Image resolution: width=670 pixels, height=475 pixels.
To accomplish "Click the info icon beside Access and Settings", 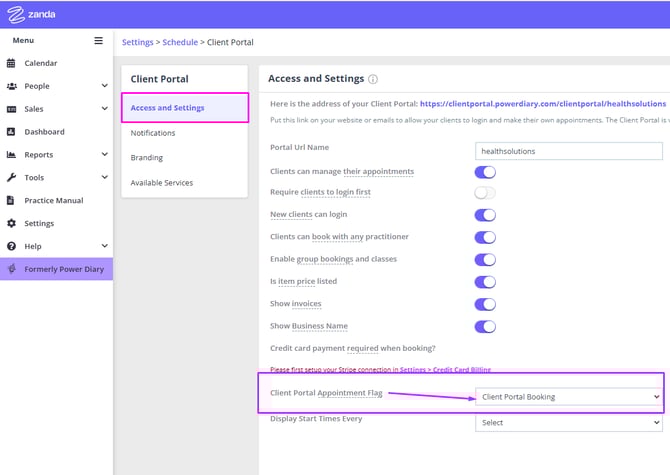I will click(x=373, y=79).
